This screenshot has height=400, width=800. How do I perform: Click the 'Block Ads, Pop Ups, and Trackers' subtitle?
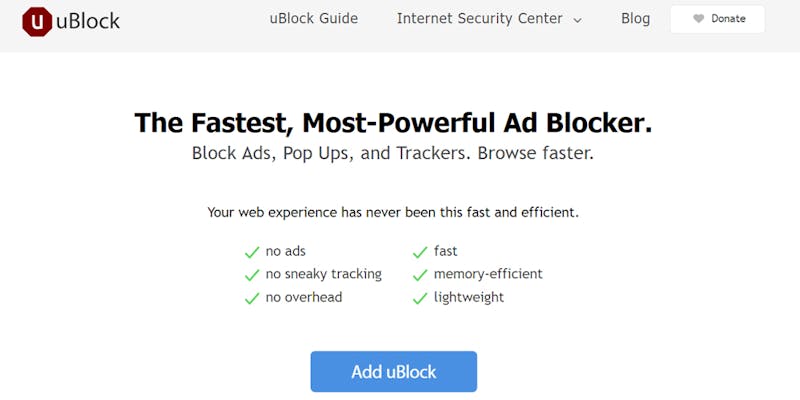tap(393, 154)
